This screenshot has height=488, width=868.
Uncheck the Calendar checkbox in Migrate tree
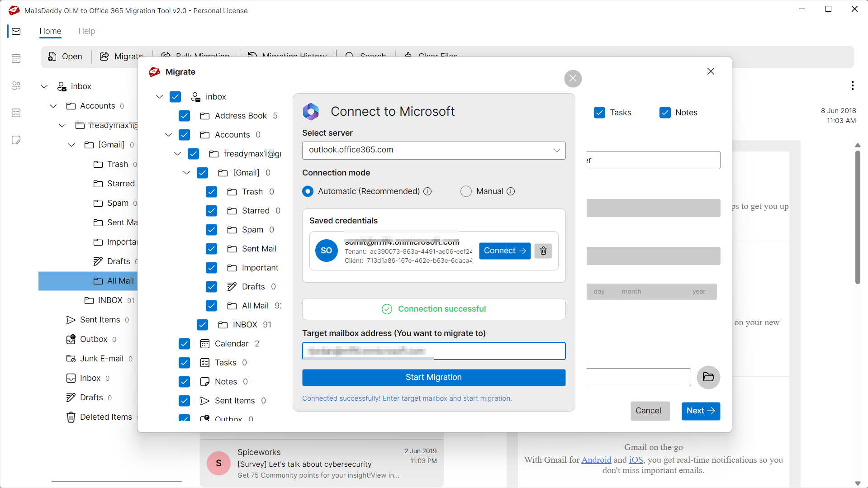pos(184,344)
